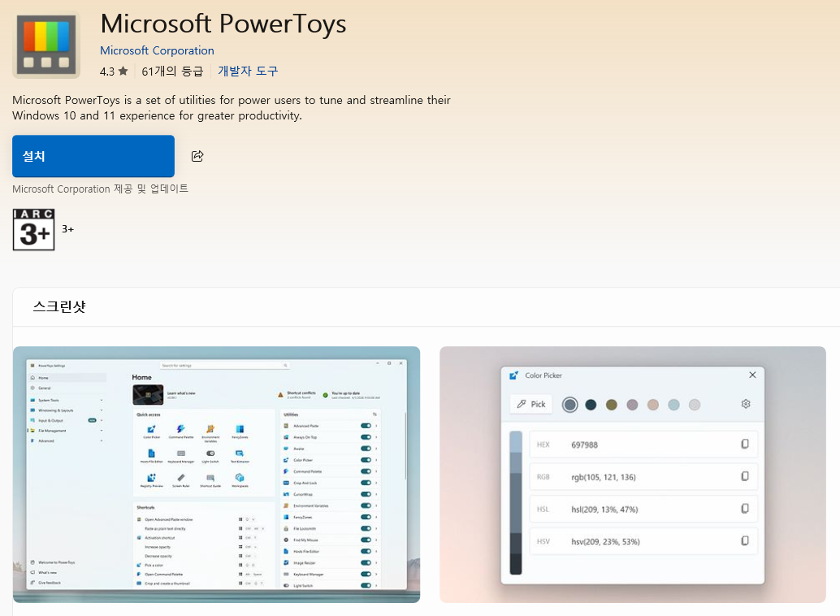Select Home in PowerToys sidebar
This screenshot has height=616, width=840.
click(67, 377)
